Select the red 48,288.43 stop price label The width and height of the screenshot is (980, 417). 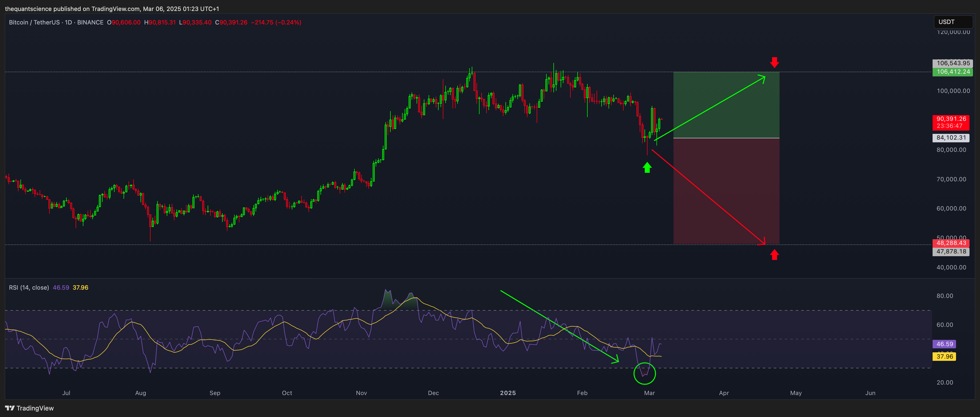tap(951, 243)
